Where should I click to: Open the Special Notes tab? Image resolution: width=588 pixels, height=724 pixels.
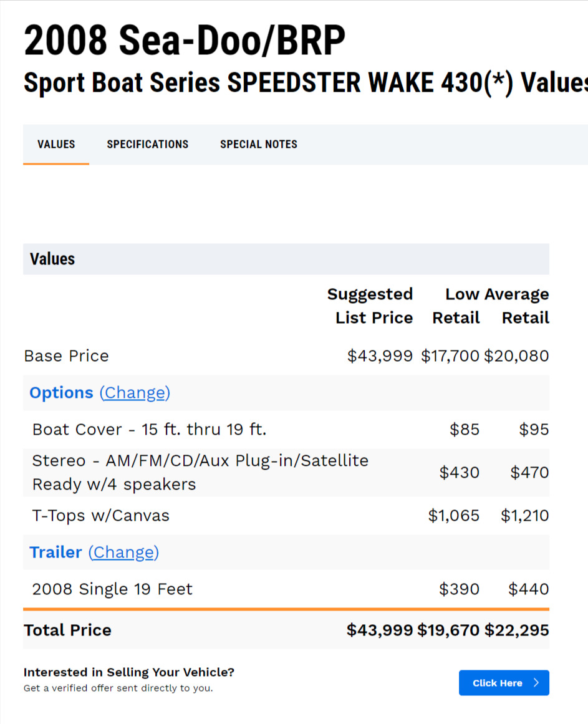258,144
